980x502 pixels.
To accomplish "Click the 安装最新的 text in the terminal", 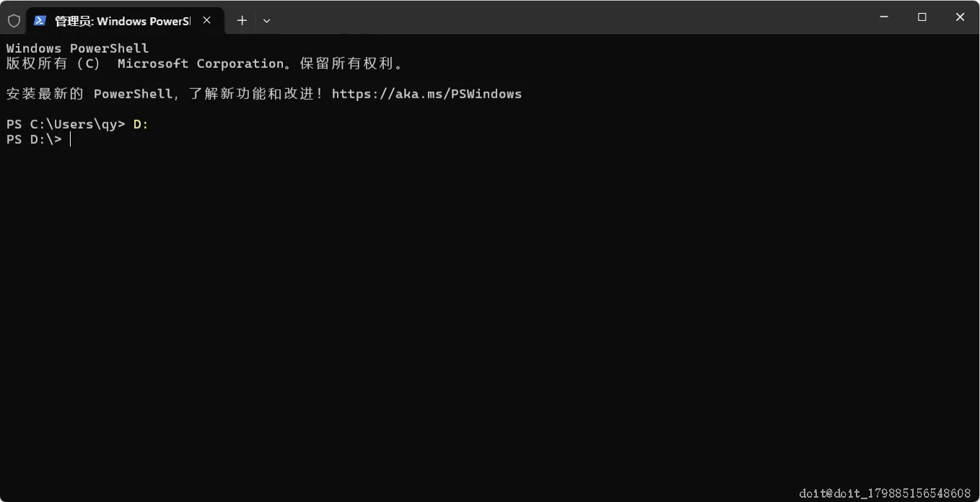I will pyautogui.click(x=45, y=94).
